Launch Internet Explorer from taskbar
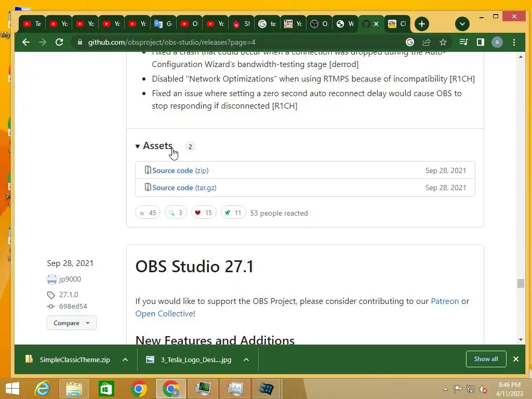This screenshot has width=532, height=399. coord(43,389)
